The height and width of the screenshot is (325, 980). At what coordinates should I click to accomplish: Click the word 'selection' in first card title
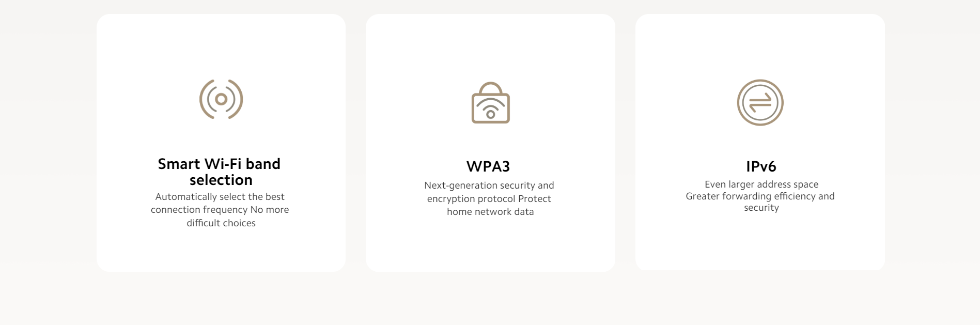(x=221, y=180)
